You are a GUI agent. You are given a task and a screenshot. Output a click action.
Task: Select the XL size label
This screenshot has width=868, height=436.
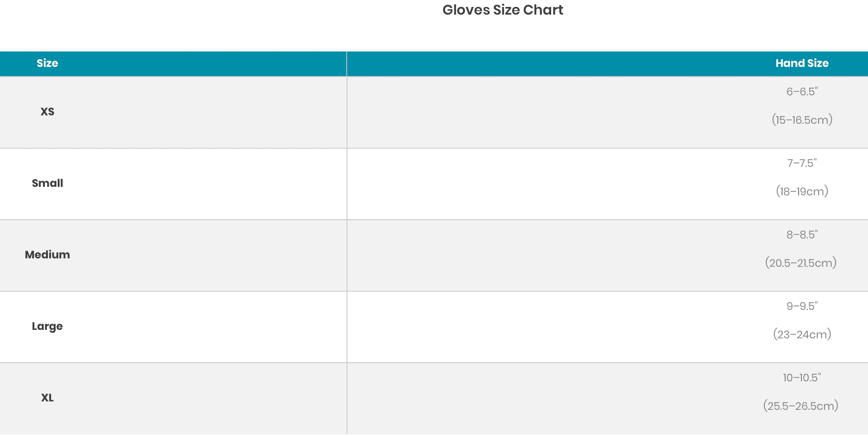click(x=47, y=398)
